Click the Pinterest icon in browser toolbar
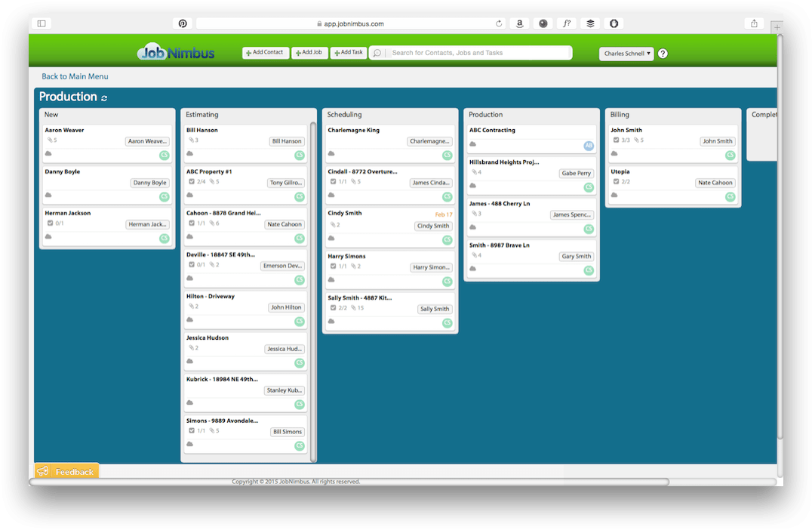Viewport: 812px width, 530px height. click(x=183, y=23)
